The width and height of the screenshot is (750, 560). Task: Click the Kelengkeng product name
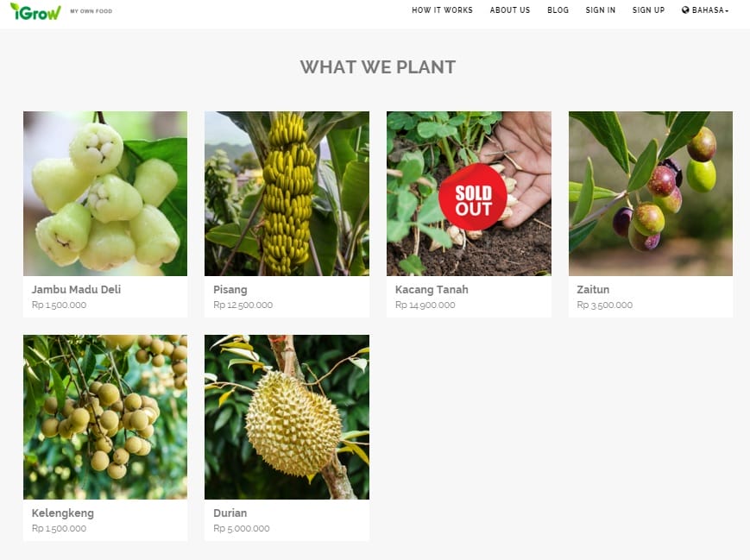[63, 513]
